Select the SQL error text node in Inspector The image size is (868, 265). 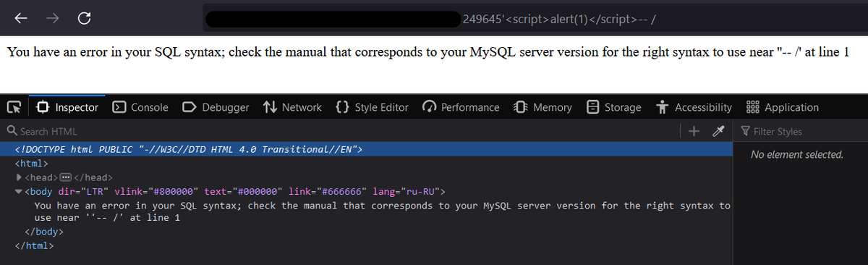click(383, 211)
